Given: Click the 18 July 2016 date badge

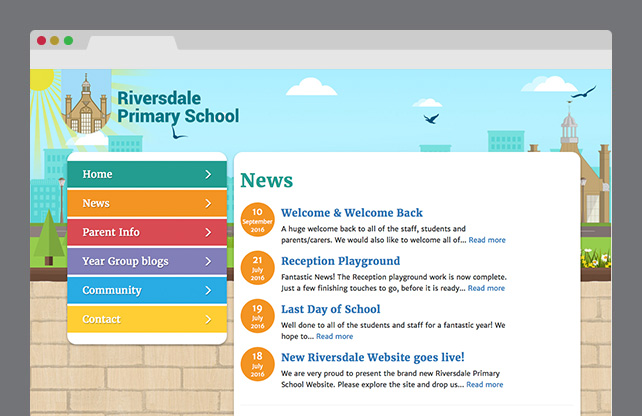Looking at the screenshot, I should click(x=258, y=364).
